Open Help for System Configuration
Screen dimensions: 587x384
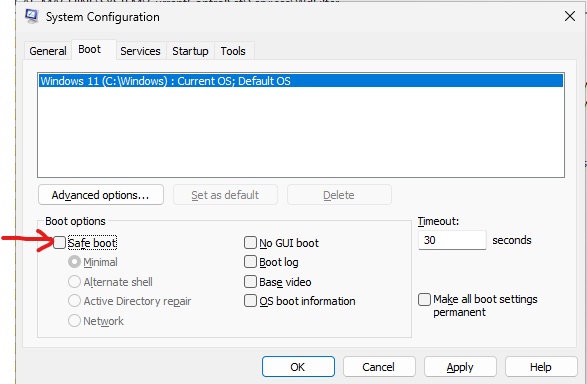pos(541,367)
